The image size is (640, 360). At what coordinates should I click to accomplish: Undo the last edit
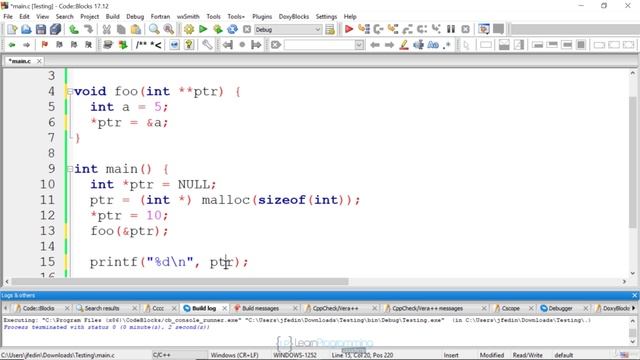(x=74, y=29)
